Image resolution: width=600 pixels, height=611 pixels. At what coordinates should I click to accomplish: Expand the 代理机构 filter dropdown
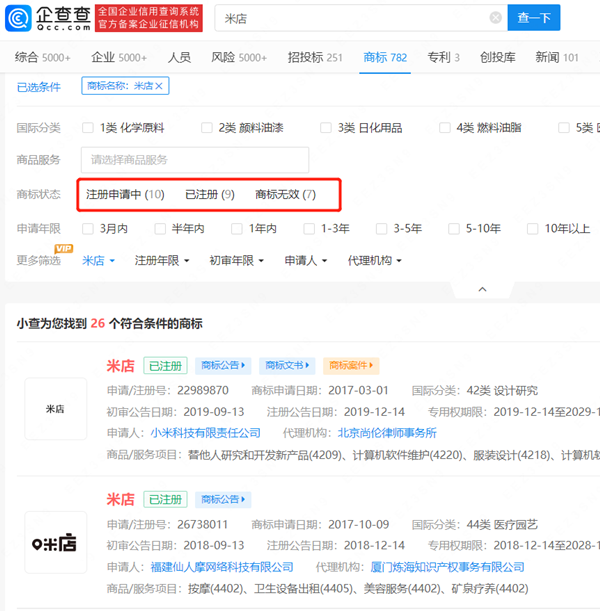374,261
